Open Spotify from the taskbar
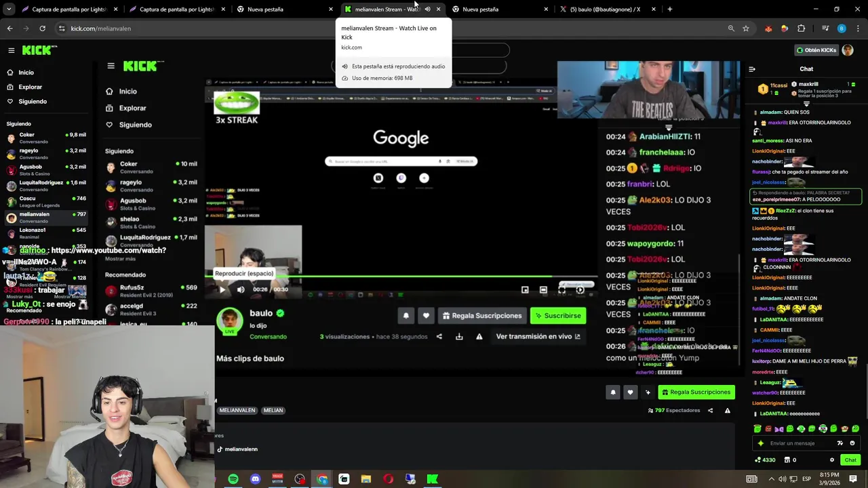This screenshot has width=868, height=488. (233, 479)
